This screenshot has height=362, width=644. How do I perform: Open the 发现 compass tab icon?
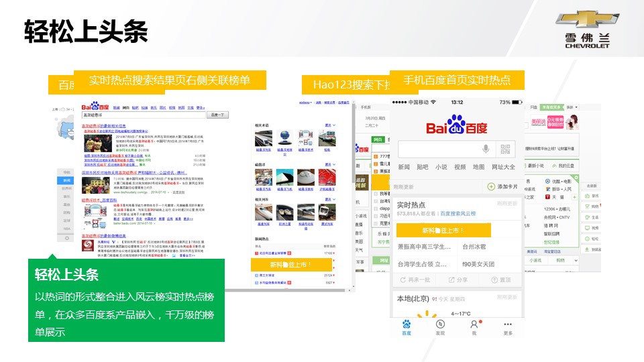click(440, 324)
